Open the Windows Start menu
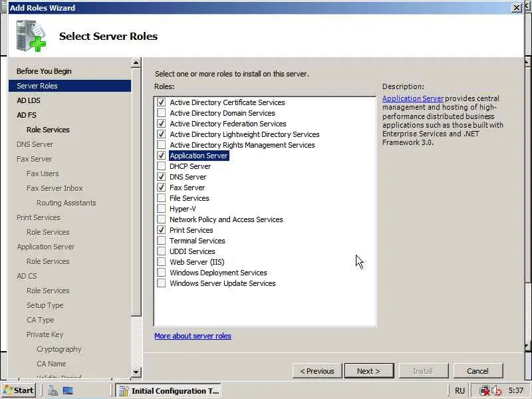 (x=19, y=390)
